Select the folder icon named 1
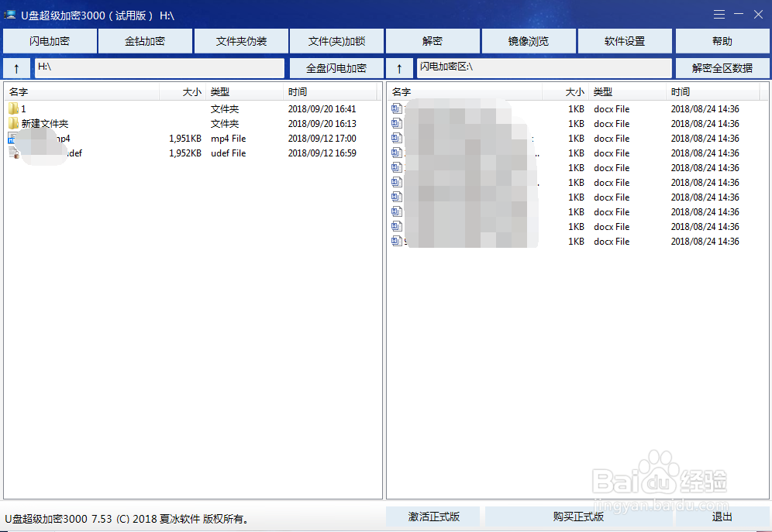This screenshot has height=532, width=772. (x=13, y=108)
